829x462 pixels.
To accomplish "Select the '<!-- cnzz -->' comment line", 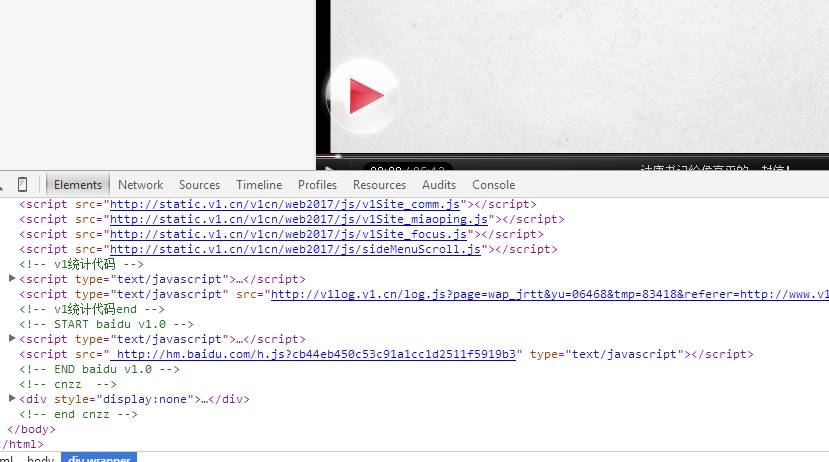I will point(68,384).
